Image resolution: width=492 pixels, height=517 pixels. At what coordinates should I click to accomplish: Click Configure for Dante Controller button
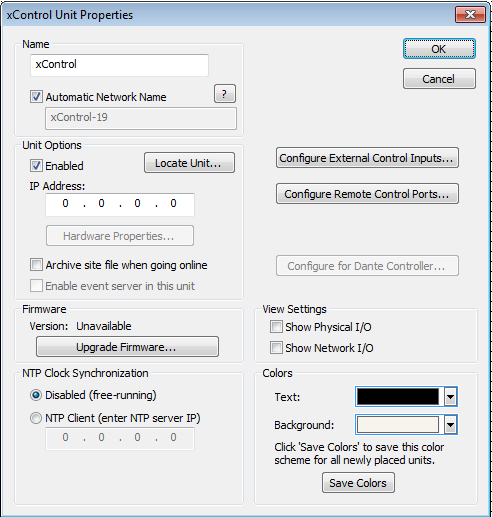pos(367,266)
